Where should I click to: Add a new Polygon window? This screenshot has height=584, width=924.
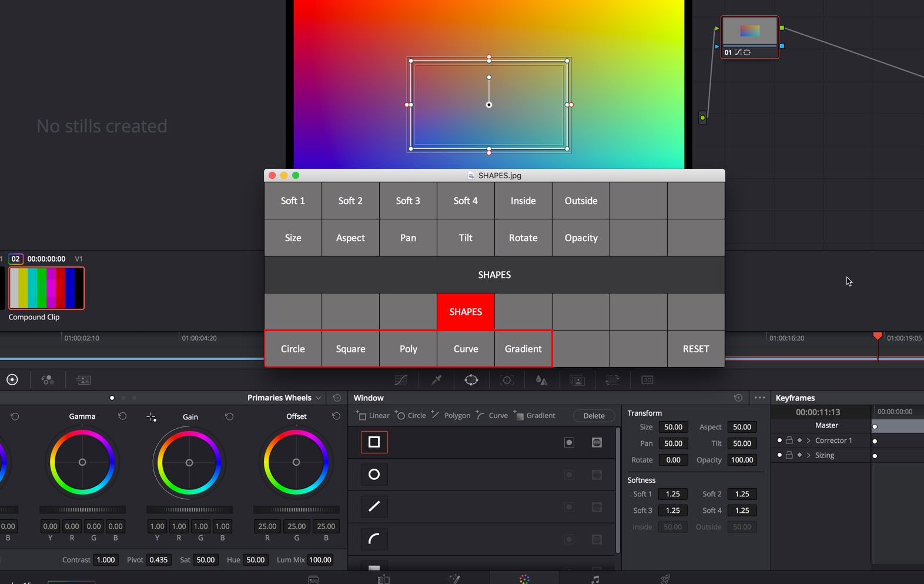[451, 415]
